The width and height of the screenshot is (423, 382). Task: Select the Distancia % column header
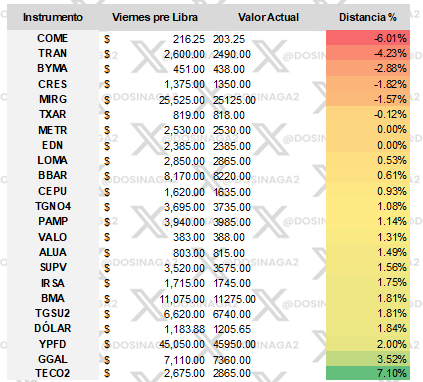(x=368, y=17)
